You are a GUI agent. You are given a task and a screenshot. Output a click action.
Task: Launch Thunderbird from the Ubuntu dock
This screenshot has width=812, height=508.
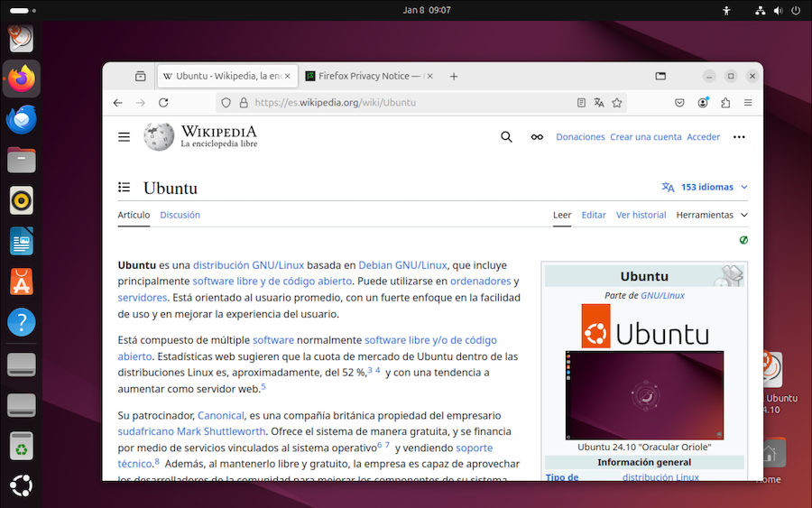[22, 119]
